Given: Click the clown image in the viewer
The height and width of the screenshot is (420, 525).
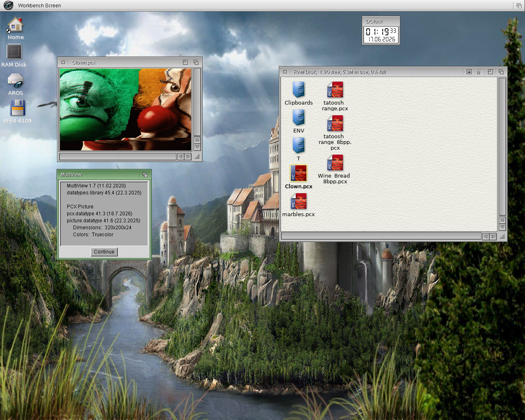Looking at the screenshot, I should (x=126, y=110).
